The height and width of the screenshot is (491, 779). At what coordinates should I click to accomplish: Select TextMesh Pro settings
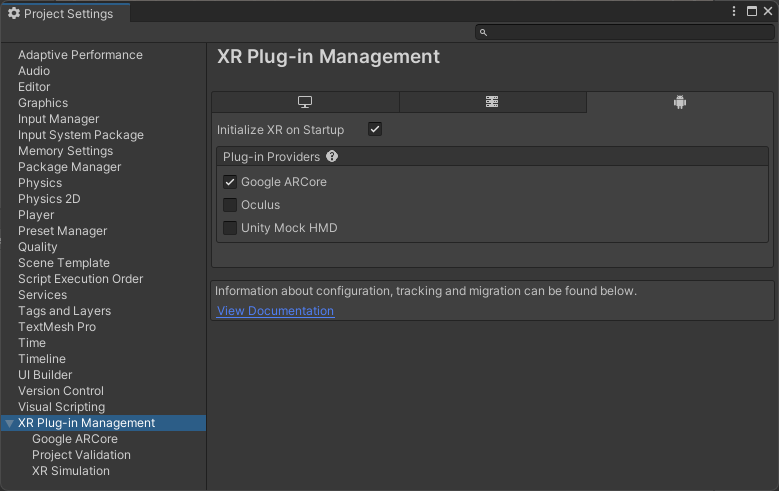pyautogui.click(x=57, y=327)
